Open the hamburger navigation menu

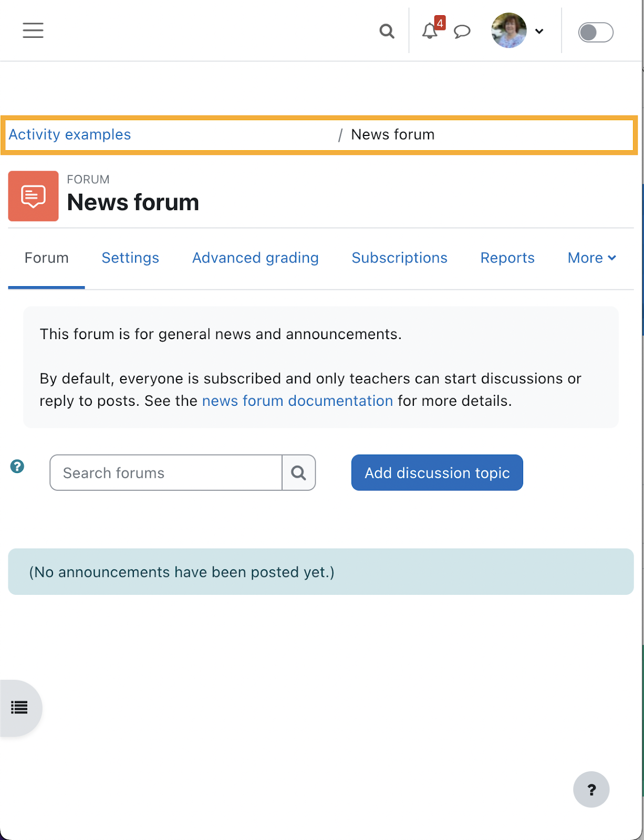click(x=33, y=30)
